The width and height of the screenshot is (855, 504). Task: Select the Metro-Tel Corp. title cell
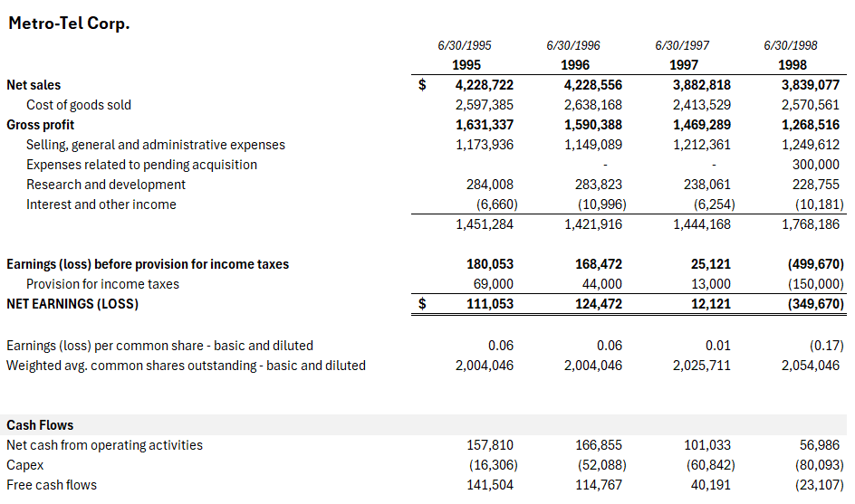pyautogui.click(x=69, y=24)
